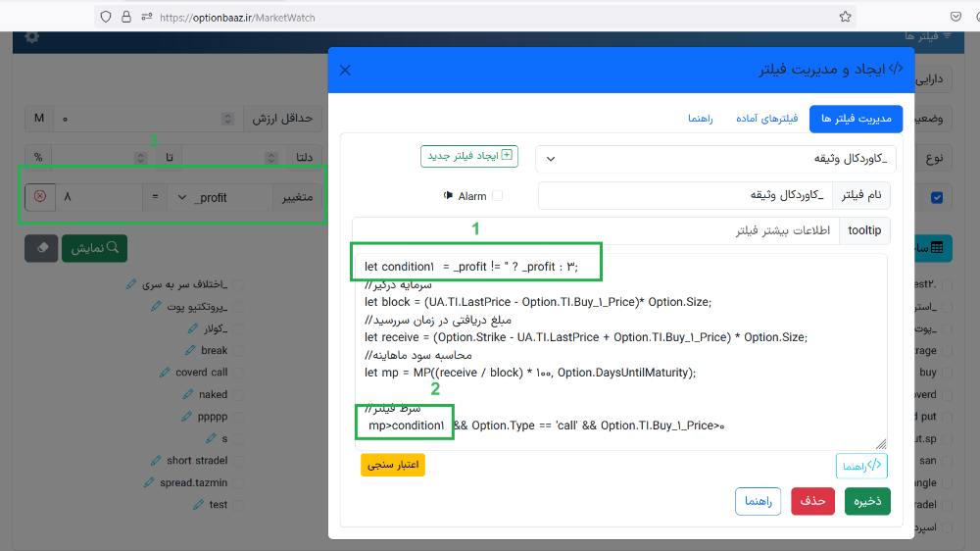
Task: Check the 'break' filter checkbox
Action: coord(238,350)
